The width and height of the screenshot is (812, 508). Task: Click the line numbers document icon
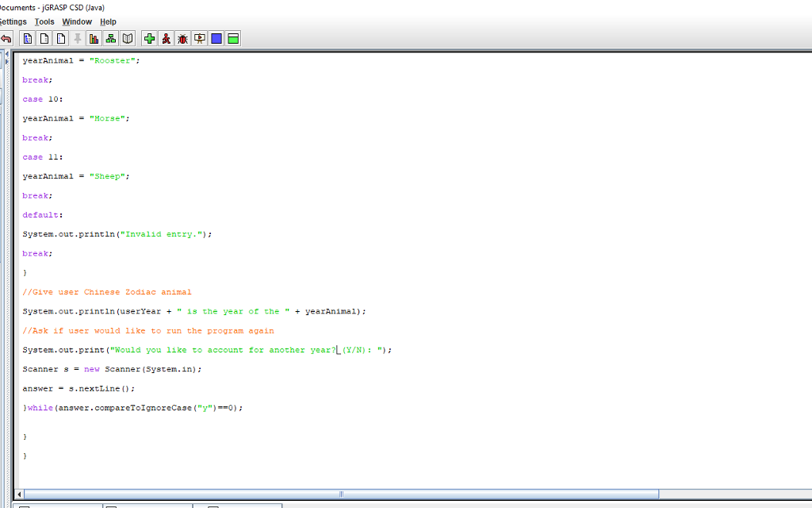(x=59, y=38)
